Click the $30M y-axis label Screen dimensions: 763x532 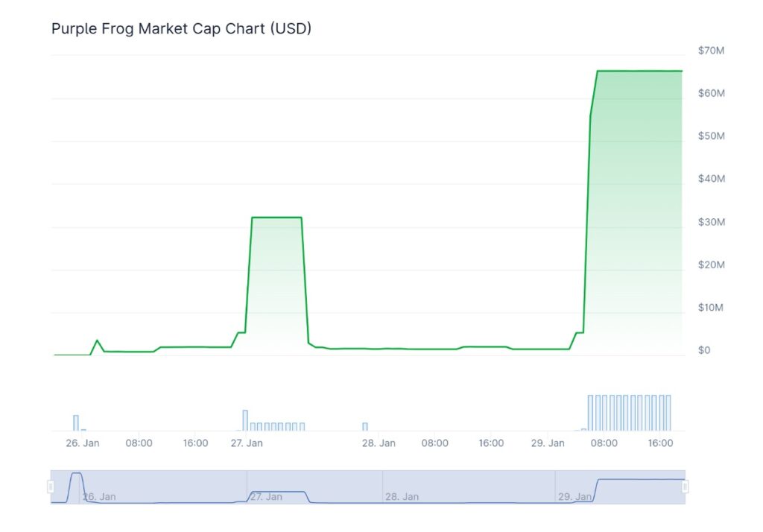tap(711, 222)
